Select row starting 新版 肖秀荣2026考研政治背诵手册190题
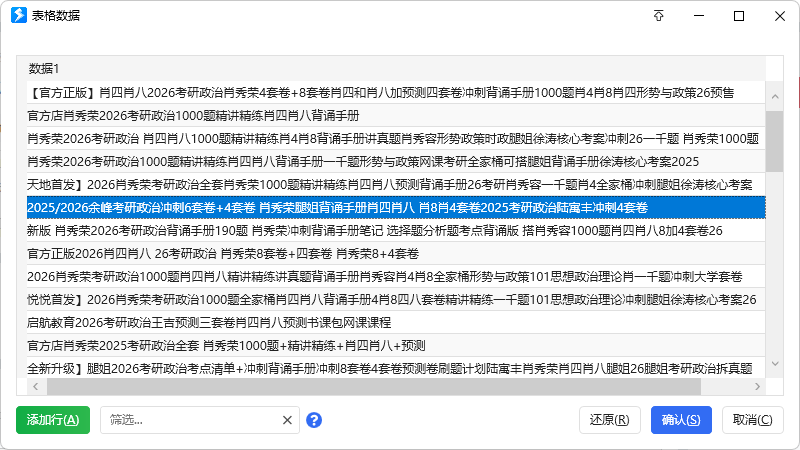800x450 pixels. pyautogui.click(x=396, y=230)
